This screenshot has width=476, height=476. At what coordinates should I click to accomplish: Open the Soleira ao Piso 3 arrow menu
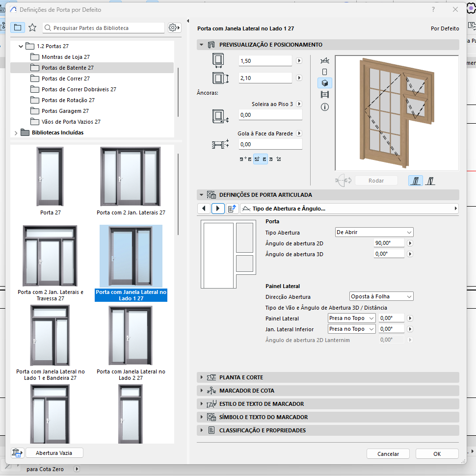299,104
